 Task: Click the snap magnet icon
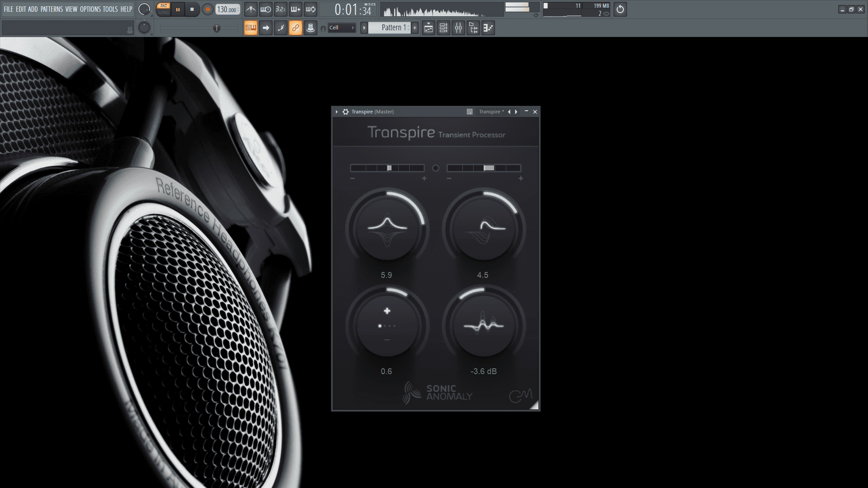click(323, 28)
